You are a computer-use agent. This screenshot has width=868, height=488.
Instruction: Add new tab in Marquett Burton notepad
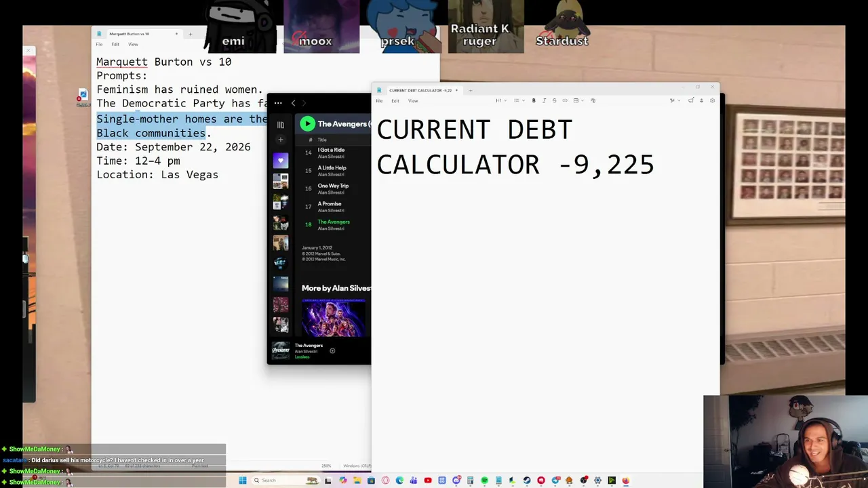pos(190,34)
